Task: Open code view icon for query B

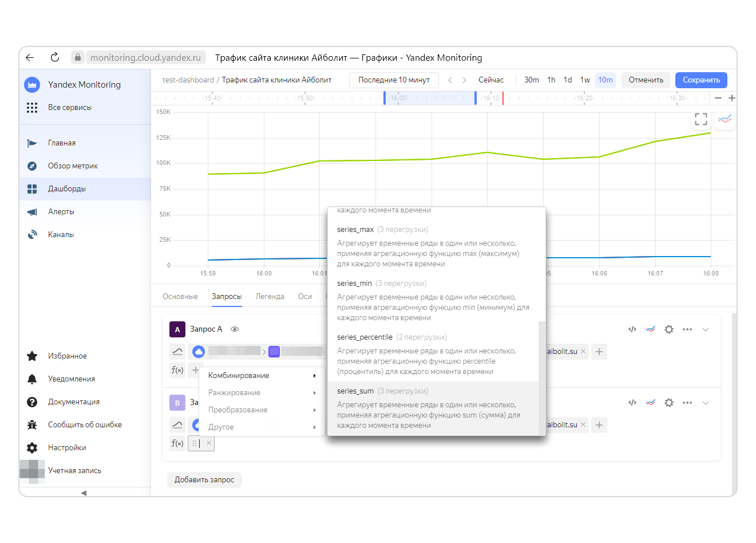Action: click(x=632, y=403)
